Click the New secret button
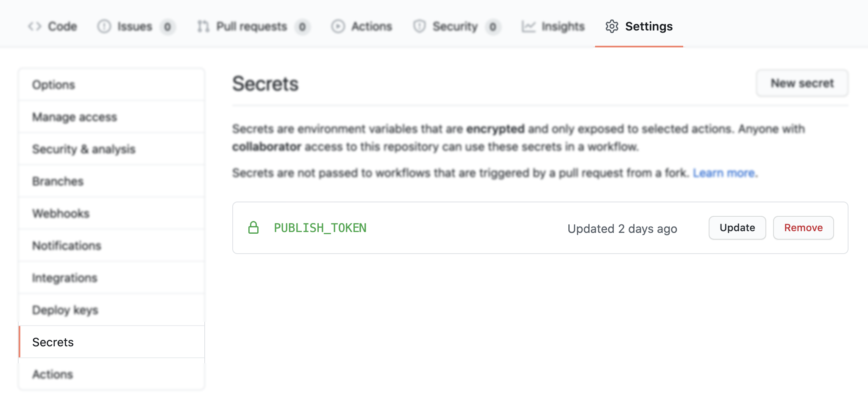This screenshot has width=868, height=398. point(801,83)
